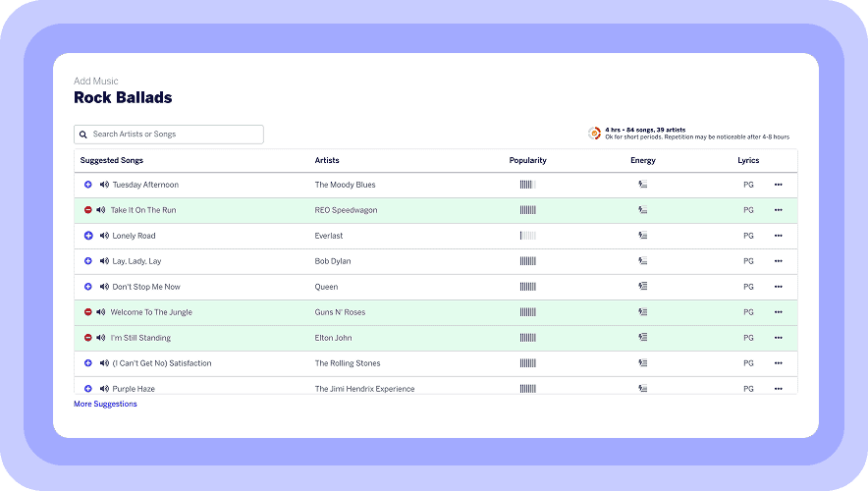868x491 pixels.
Task: Select the artist Bob Dylan
Action: pos(333,261)
